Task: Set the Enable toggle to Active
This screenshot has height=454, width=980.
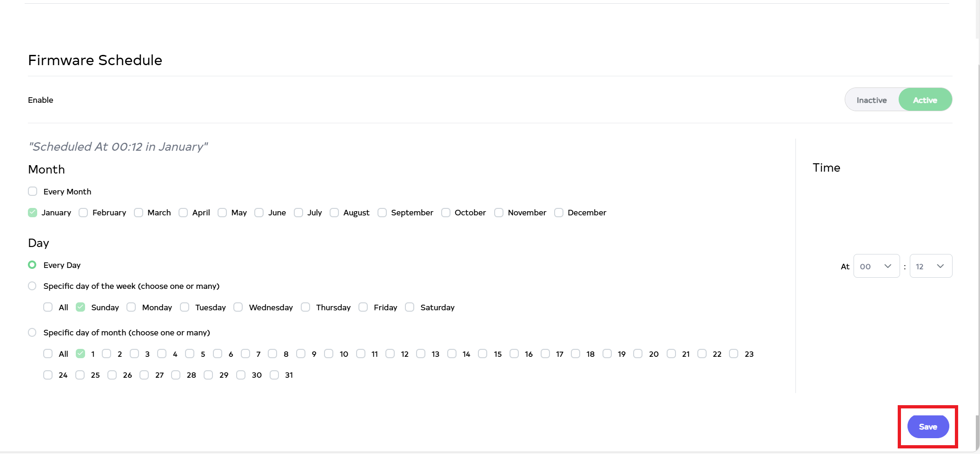Action: [925, 100]
